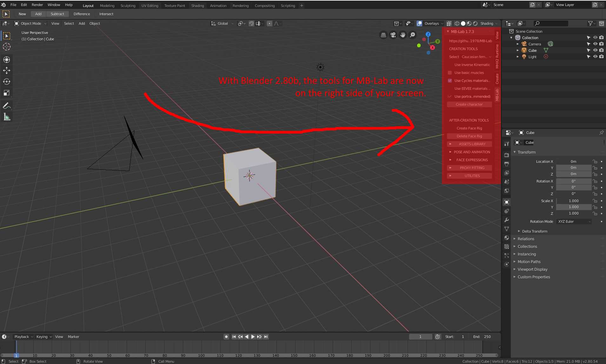Image resolution: width=606 pixels, height=364 pixels.
Task: Activate the Annotate tool
Action: click(6, 106)
